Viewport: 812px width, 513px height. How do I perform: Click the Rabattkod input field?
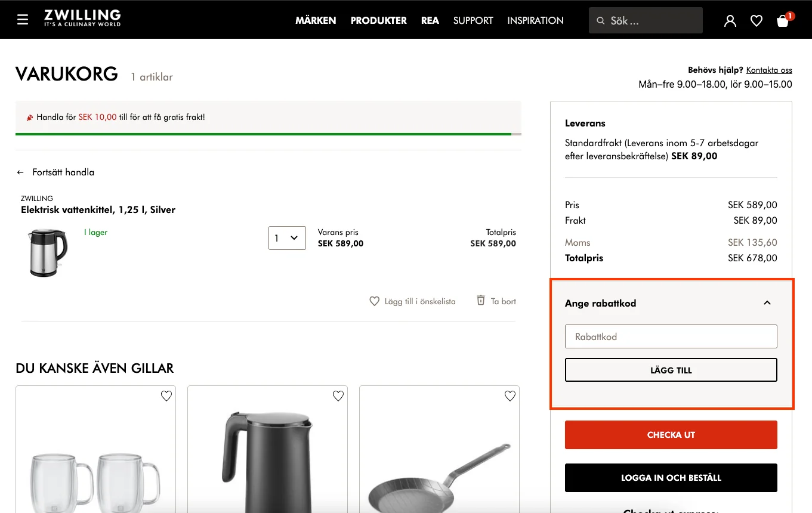coord(671,336)
